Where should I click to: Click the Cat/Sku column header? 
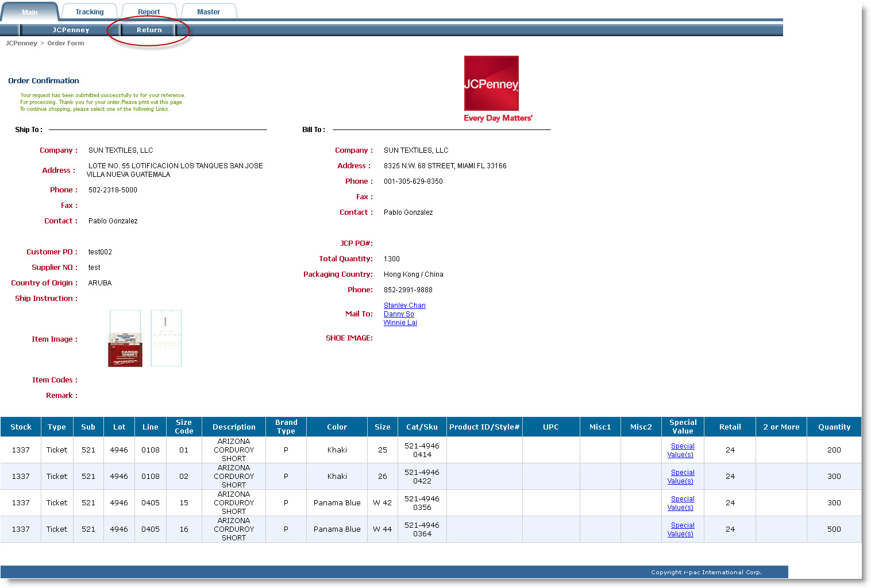[422, 427]
